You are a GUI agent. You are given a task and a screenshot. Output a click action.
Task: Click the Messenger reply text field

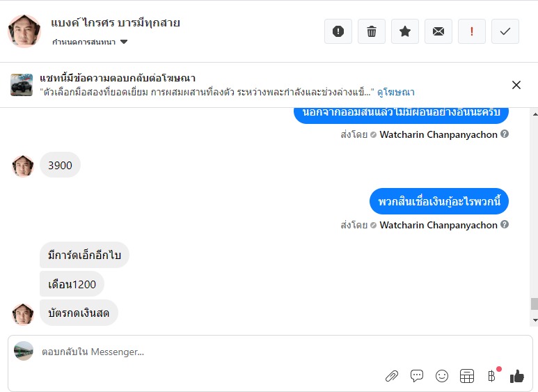[x=209, y=352]
